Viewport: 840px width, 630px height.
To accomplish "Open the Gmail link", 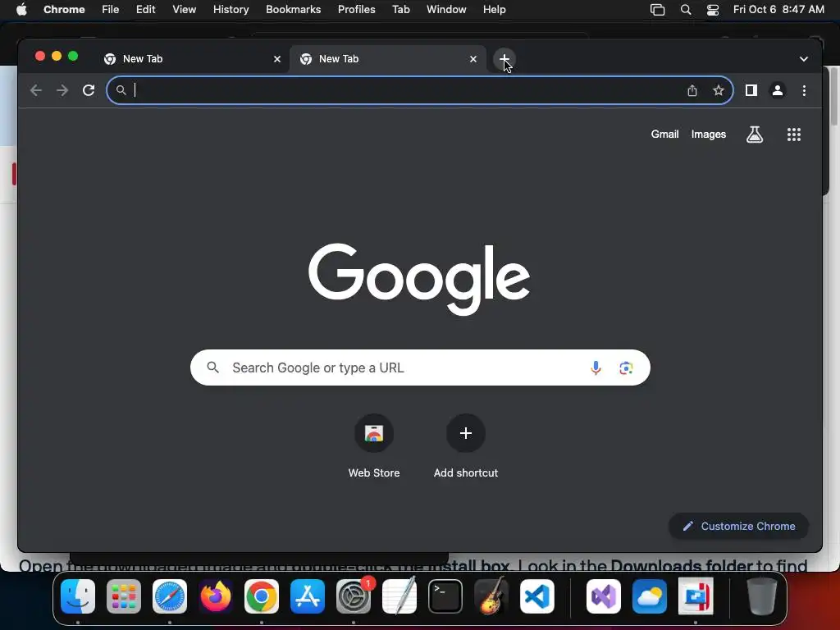I will point(664,135).
